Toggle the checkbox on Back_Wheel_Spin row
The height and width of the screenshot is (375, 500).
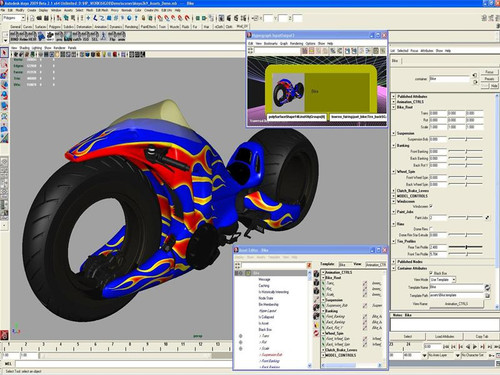[x=365, y=344]
